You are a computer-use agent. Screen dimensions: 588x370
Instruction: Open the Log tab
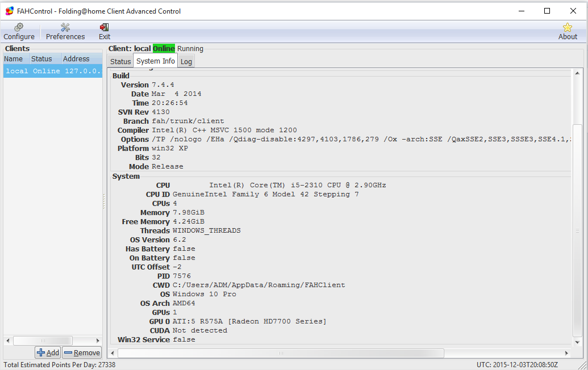tap(186, 61)
